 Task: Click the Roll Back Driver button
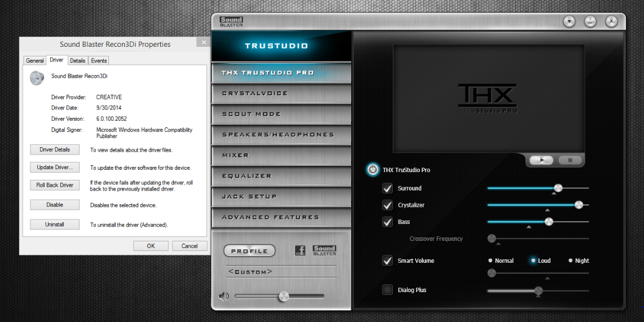[x=55, y=185]
